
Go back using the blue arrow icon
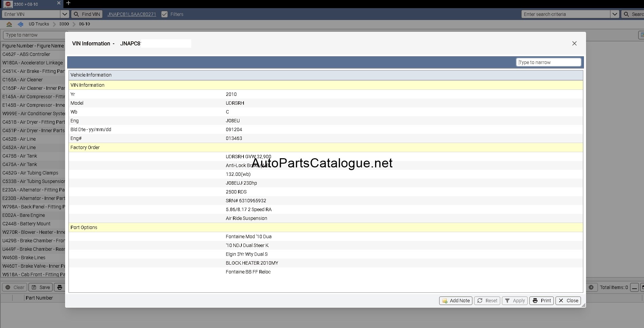click(20, 24)
